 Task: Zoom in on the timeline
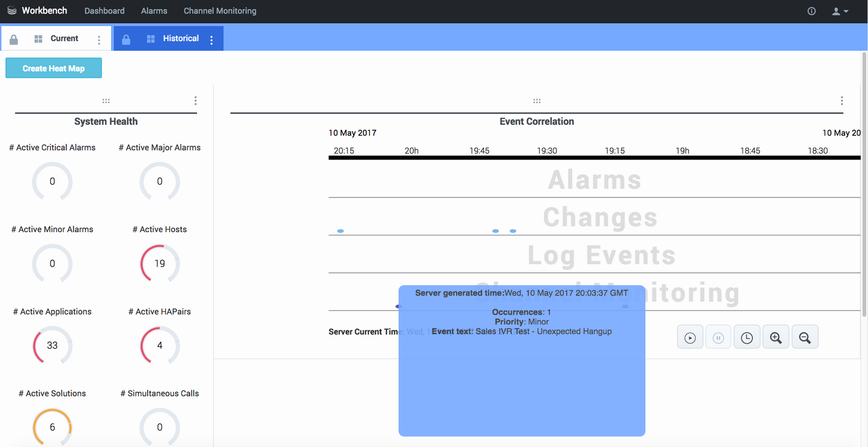click(776, 337)
